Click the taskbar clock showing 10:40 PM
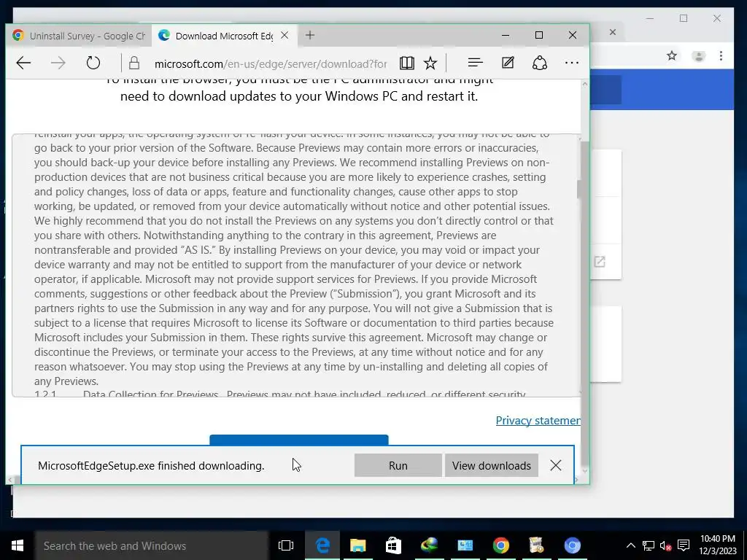Image resolution: width=747 pixels, height=560 pixels. pos(718,545)
